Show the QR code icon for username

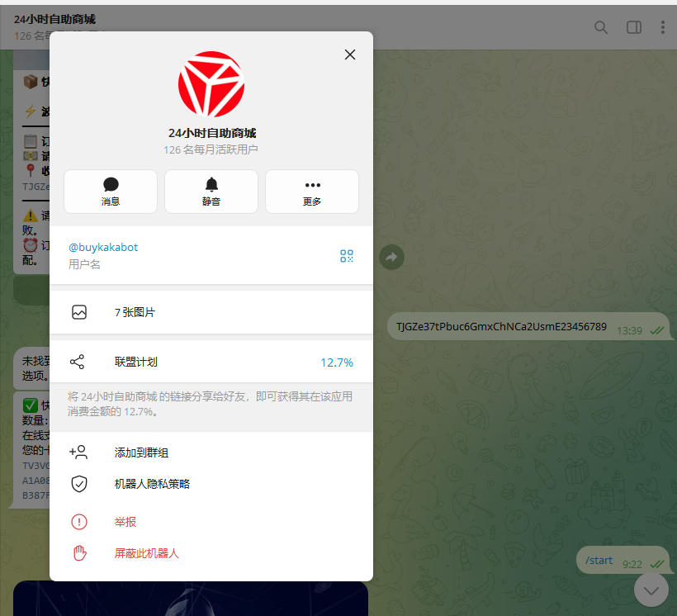[x=346, y=256]
